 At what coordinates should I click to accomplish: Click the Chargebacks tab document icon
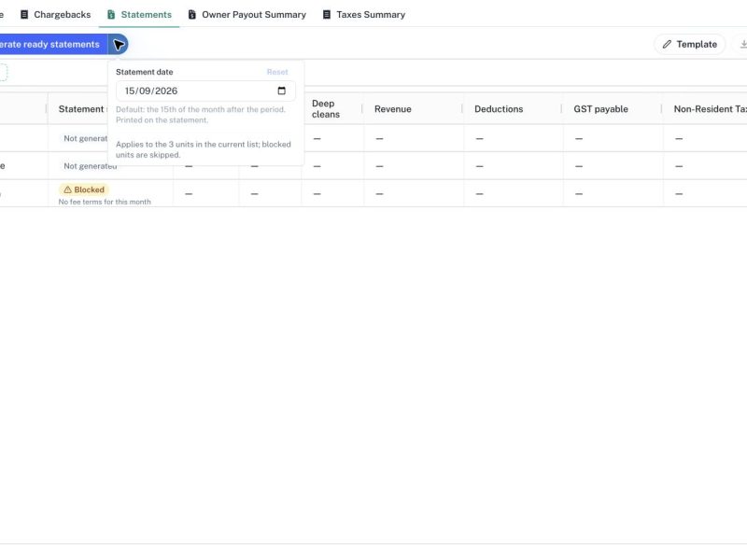[x=24, y=15]
